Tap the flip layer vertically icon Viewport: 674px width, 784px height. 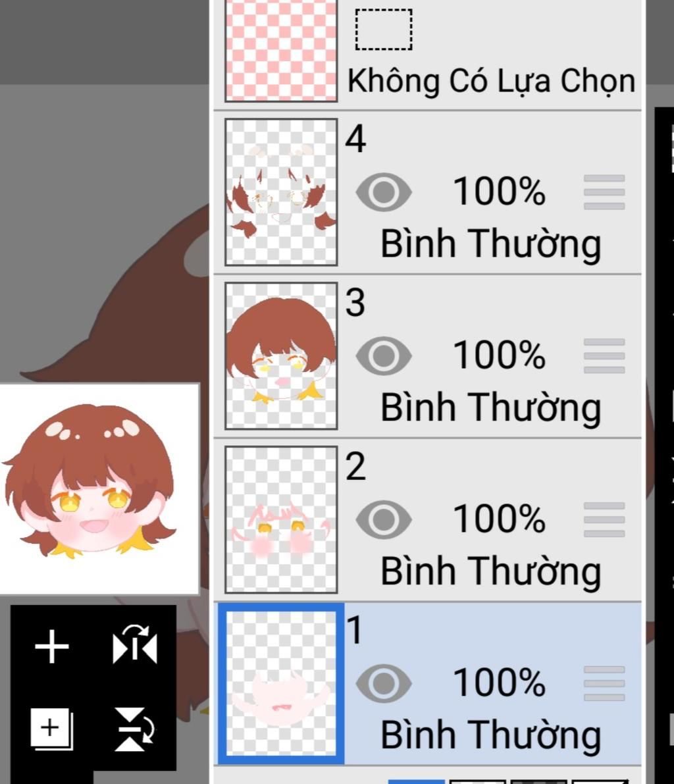pyautogui.click(x=135, y=729)
